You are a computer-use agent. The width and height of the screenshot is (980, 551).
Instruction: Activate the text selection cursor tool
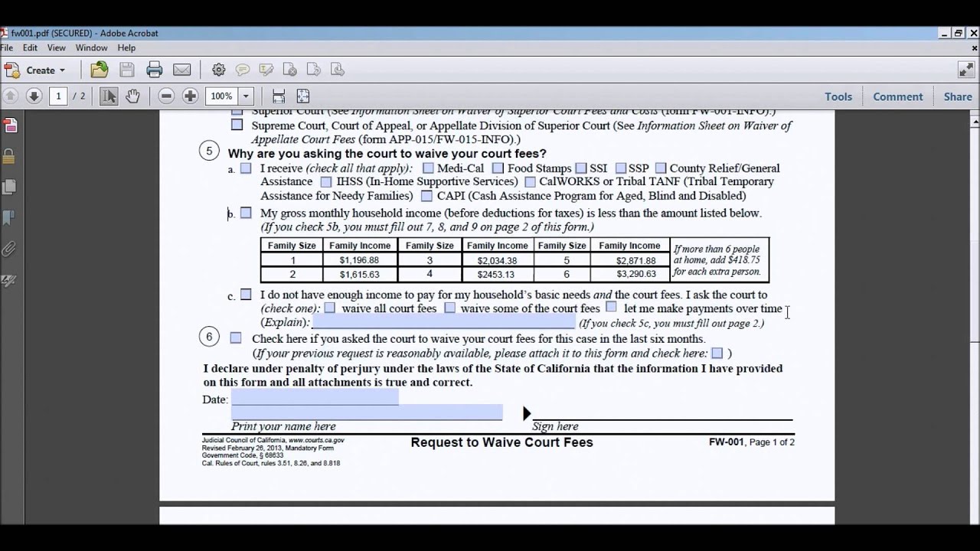pos(109,96)
